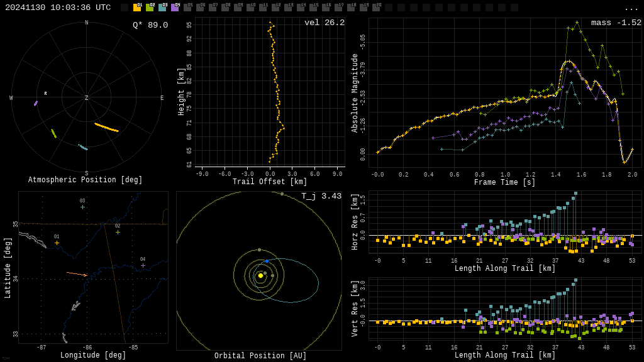
Task: Click the vel 26.2 readout
Action: tap(325, 23)
